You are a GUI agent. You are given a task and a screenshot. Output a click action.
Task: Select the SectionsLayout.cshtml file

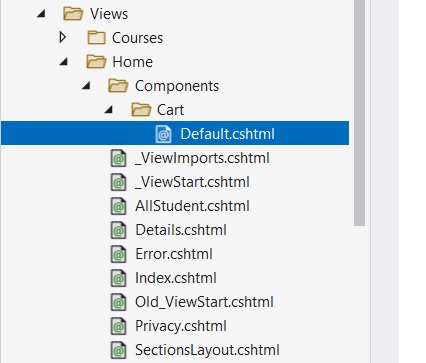click(x=207, y=350)
